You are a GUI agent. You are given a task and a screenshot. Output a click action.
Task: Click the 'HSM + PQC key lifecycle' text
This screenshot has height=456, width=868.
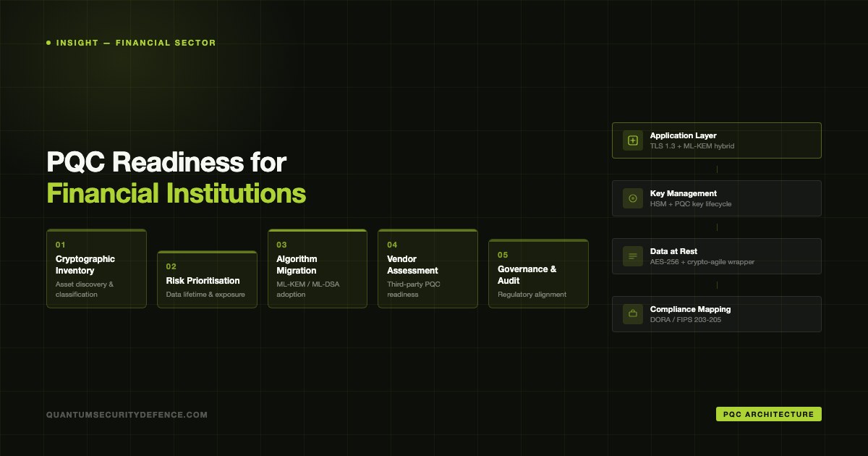click(691, 204)
